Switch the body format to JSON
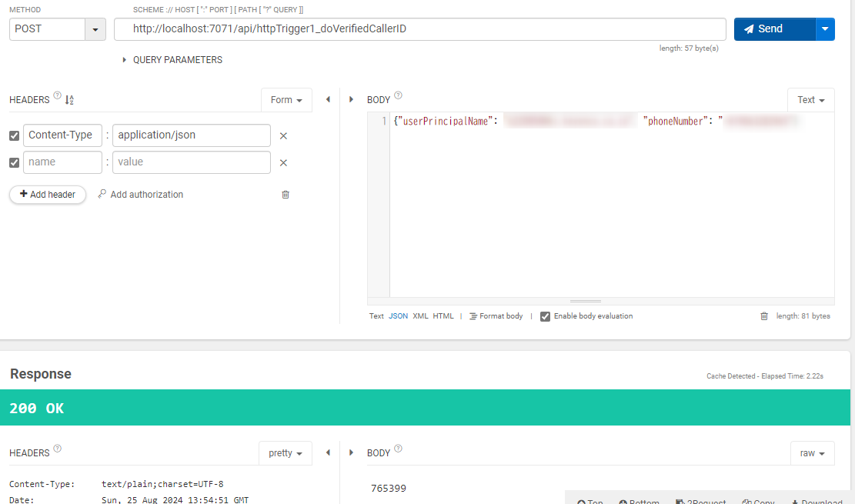The image size is (855, 504). coord(398,316)
